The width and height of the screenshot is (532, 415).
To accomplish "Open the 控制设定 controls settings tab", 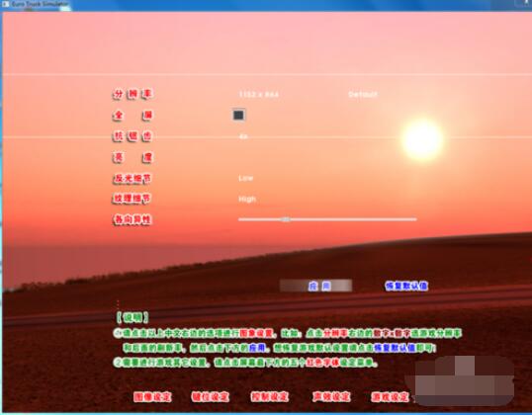I will click(270, 396).
